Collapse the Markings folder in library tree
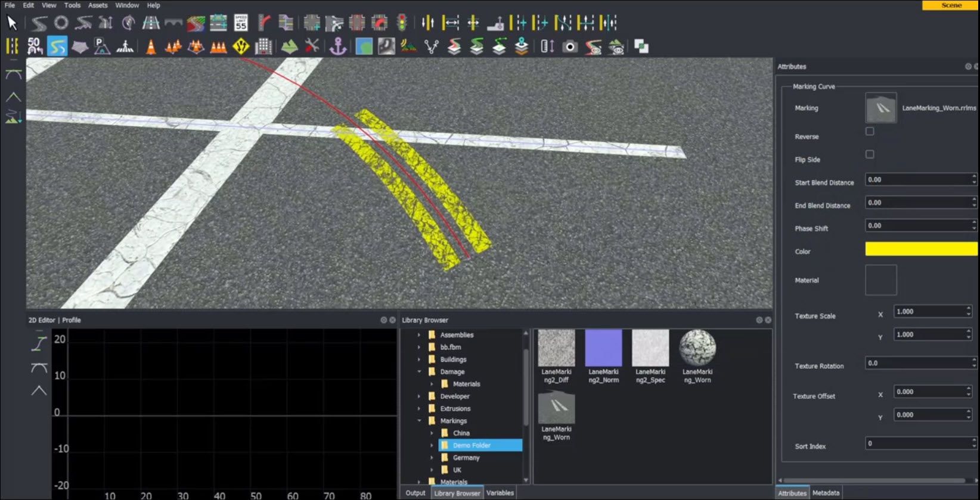The height and width of the screenshot is (500, 980). [419, 421]
